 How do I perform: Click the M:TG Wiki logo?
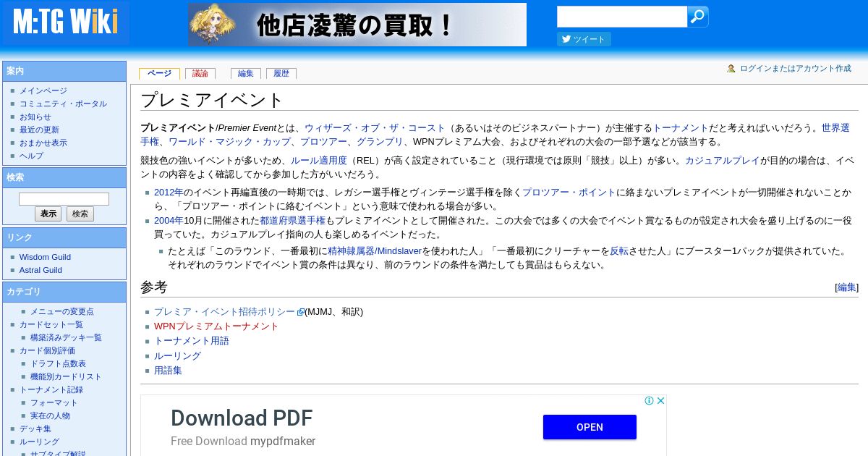point(65,23)
